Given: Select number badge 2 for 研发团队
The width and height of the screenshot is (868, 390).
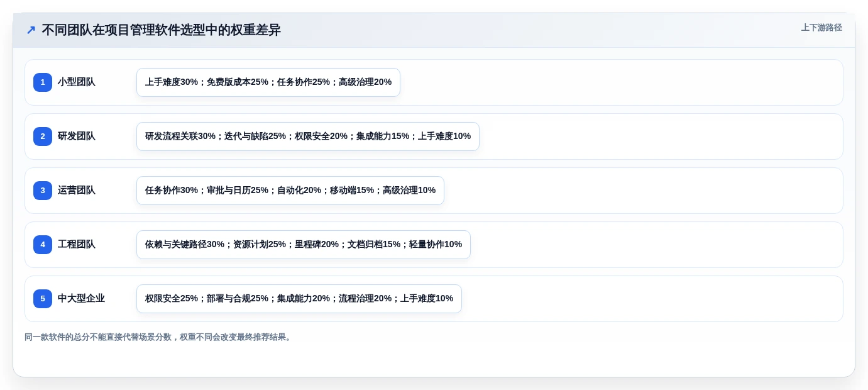Looking at the screenshot, I should [43, 136].
